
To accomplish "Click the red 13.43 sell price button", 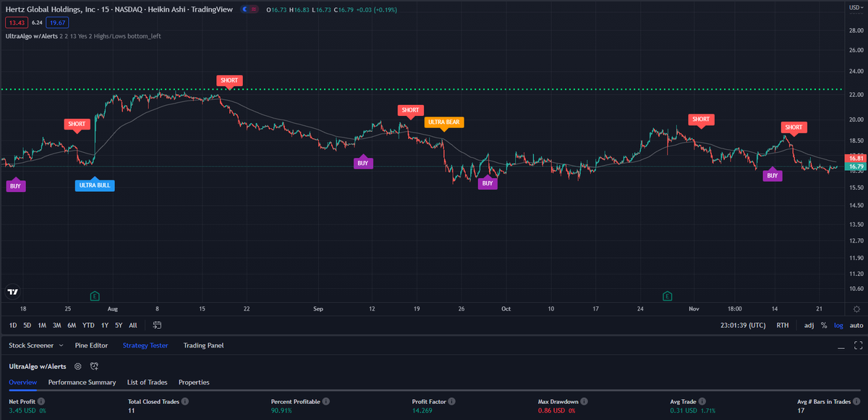I will tap(16, 22).
